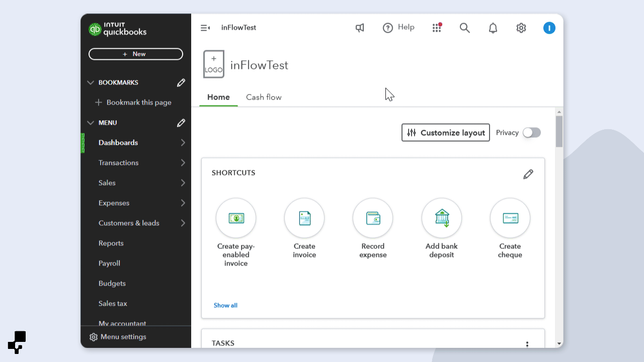
Task: Expand the Transactions submenu chevron
Action: (x=183, y=163)
